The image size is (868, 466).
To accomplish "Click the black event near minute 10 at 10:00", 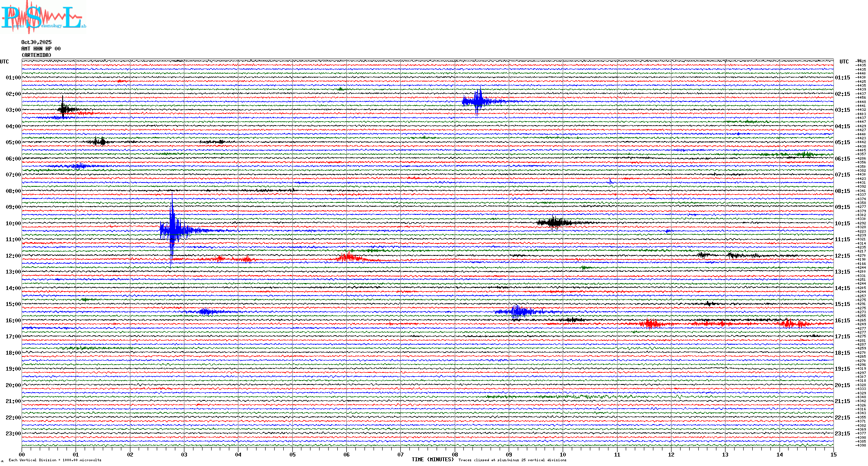I will point(554,223).
